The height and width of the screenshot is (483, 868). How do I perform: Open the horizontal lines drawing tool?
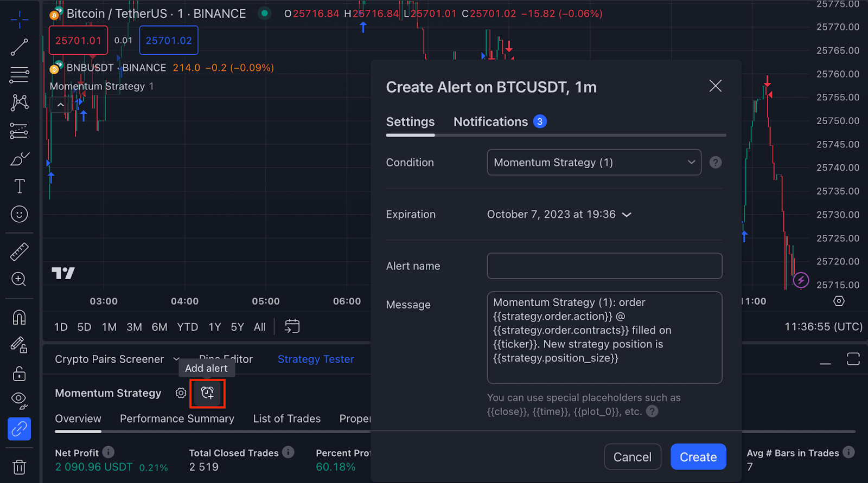point(20,75)
